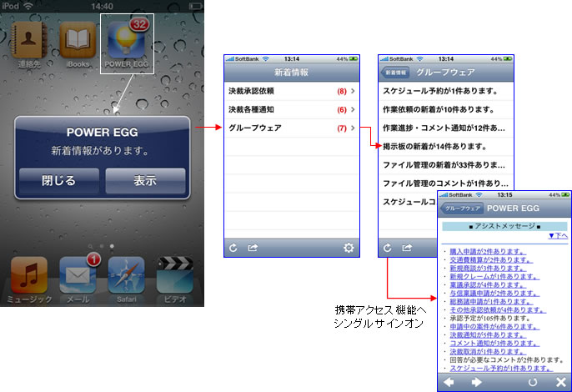Click the ▼下へ link
572x392 pixels.
(x=558, y=236)
